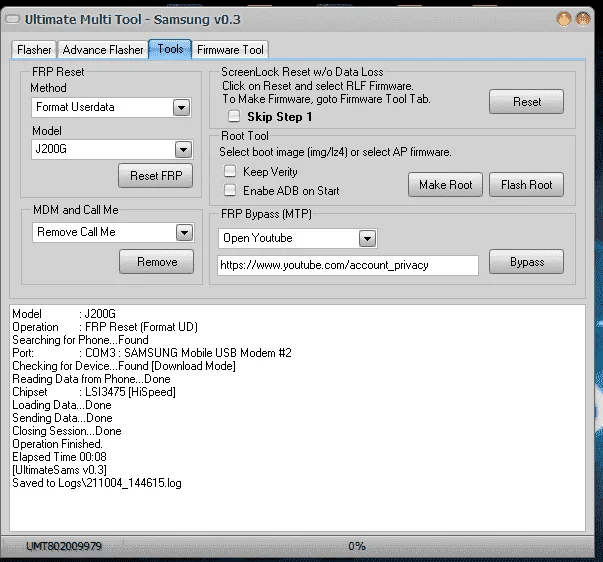Screen dimensions: 603x562
Task: Click the Make Root button
Action: [x=445, y=185]
